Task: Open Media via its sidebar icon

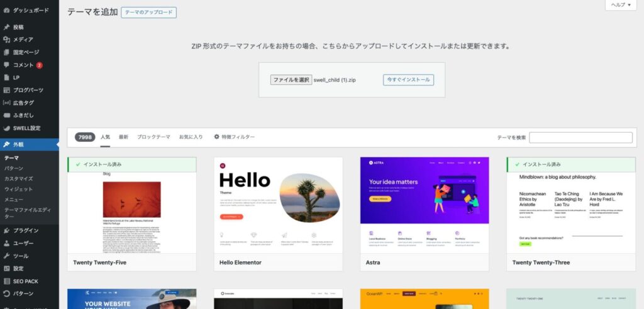Action: pos(6,40)
